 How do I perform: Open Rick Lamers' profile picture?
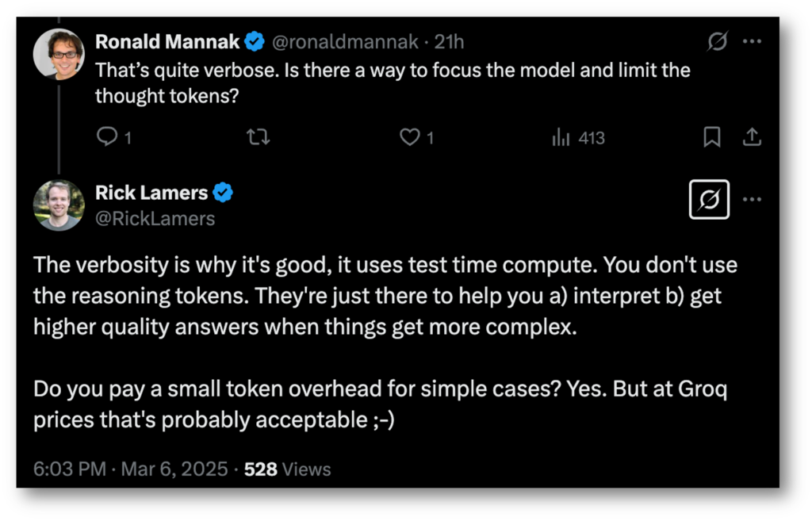point(59,205)
